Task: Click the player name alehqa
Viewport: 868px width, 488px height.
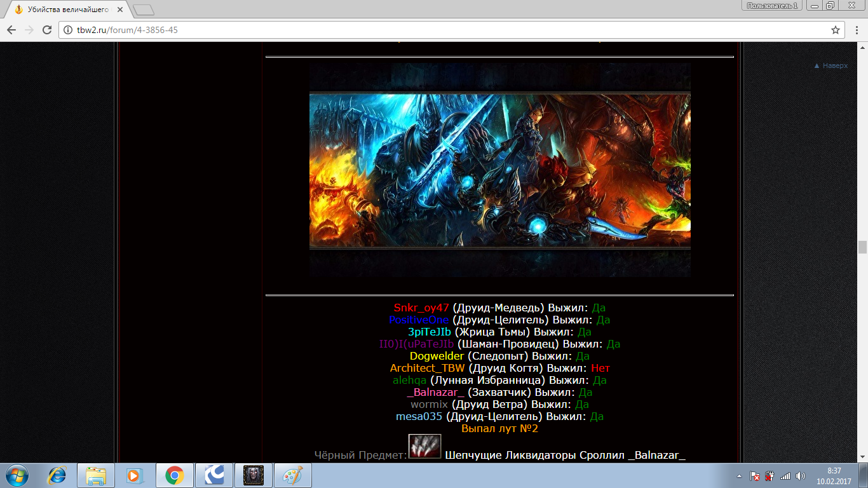Action: 410,380
